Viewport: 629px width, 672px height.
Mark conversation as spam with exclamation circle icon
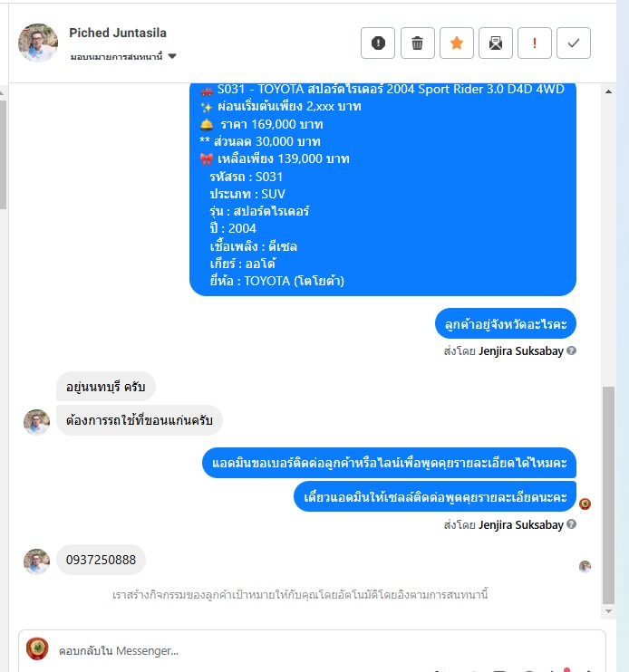(378, 43)
